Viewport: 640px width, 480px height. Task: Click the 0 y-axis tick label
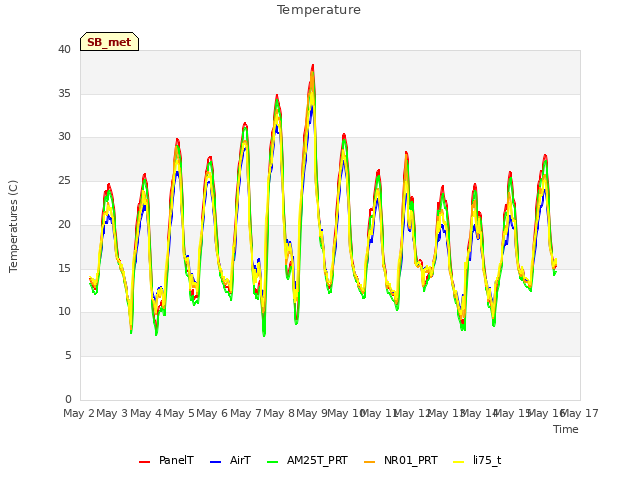point(68,399)
